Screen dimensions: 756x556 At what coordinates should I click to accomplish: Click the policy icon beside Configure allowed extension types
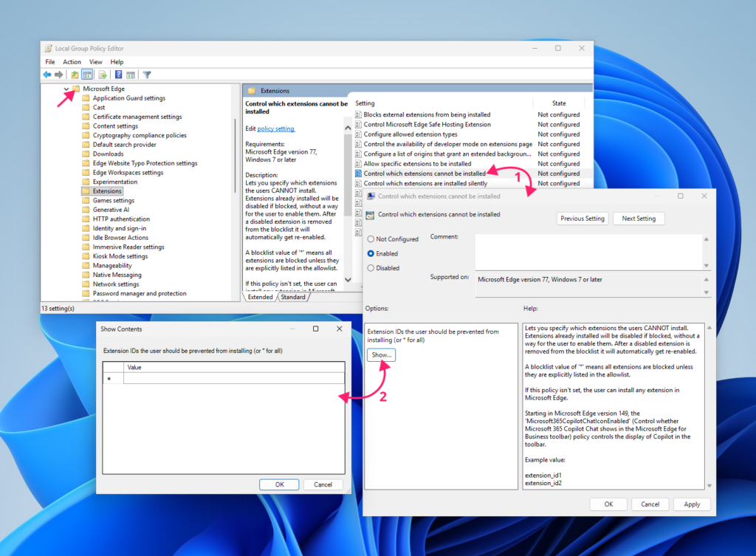pos(358,134)
